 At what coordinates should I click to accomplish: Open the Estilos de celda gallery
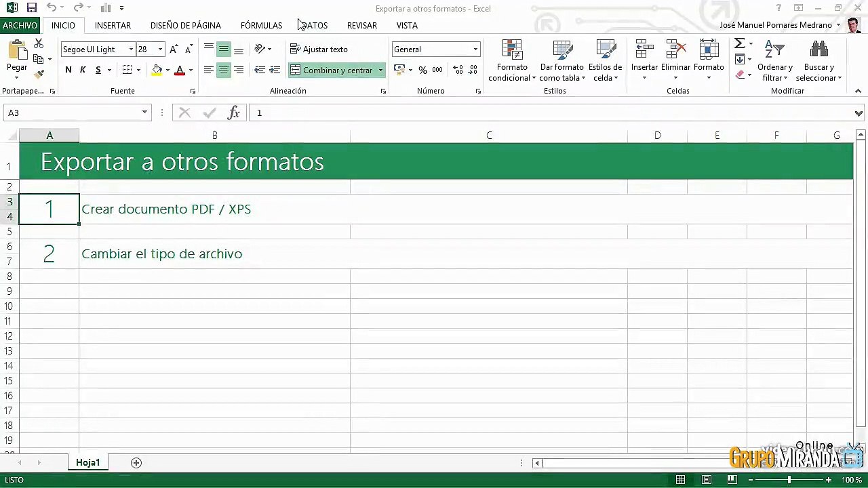pos(605,61)
